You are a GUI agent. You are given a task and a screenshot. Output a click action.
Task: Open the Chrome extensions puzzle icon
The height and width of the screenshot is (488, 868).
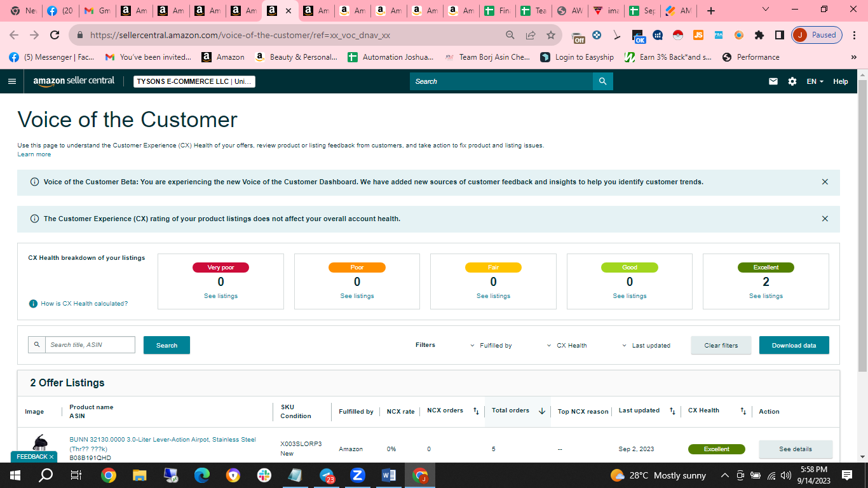(759, 36)
